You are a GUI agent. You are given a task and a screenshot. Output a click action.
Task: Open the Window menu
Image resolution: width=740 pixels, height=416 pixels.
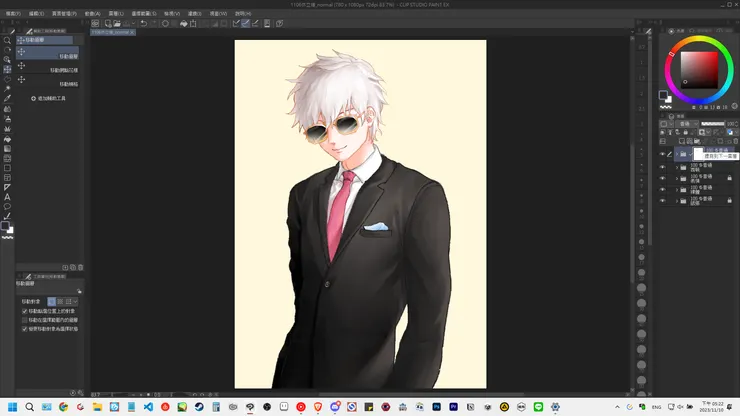point(218,14)
